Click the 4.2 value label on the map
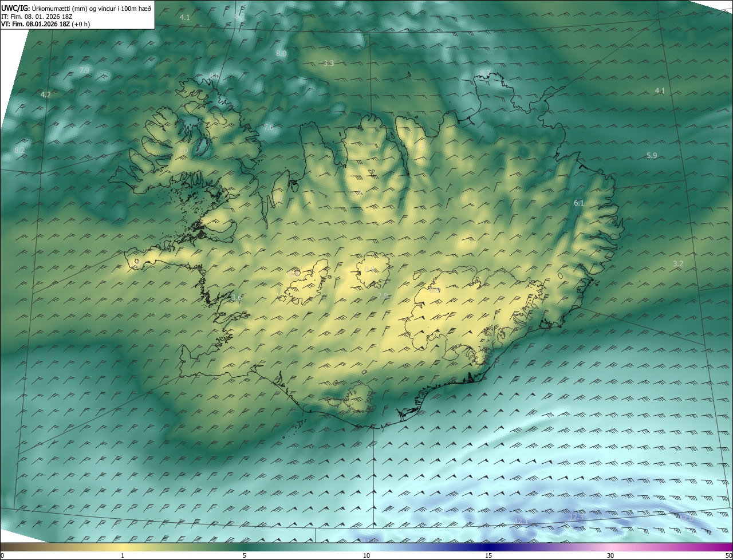This screenshot has width=733, height=560. 46,94
